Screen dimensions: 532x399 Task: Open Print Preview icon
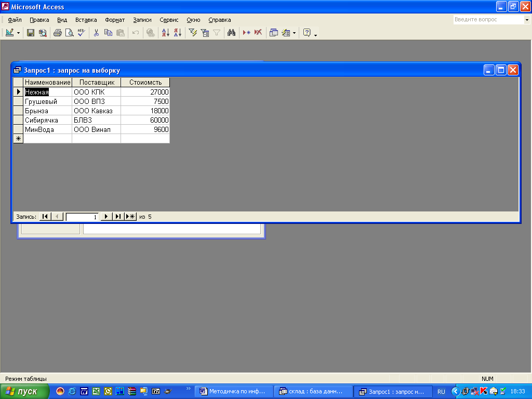70,33
